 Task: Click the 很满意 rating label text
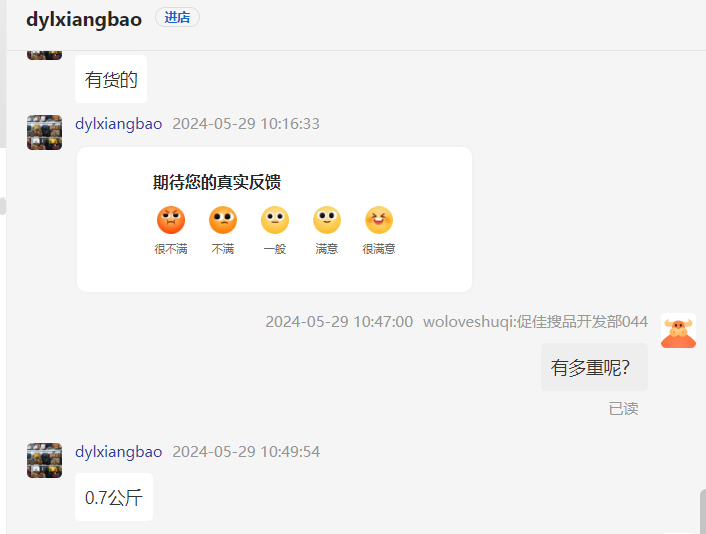379,249
